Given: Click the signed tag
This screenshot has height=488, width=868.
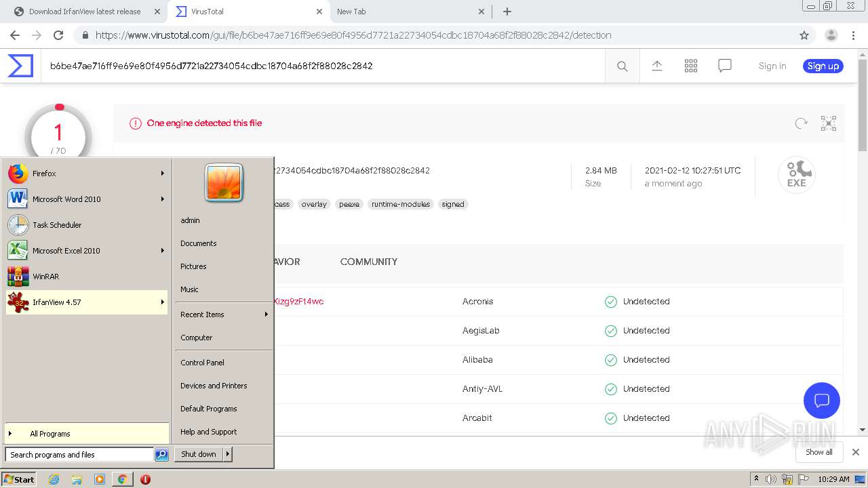Looking at the screenshot, I should [453, 204].
